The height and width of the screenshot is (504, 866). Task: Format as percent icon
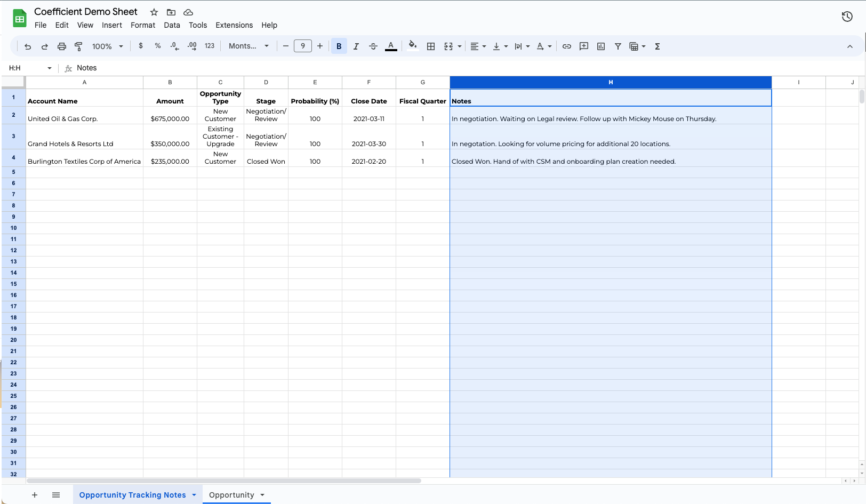(158, 46)
